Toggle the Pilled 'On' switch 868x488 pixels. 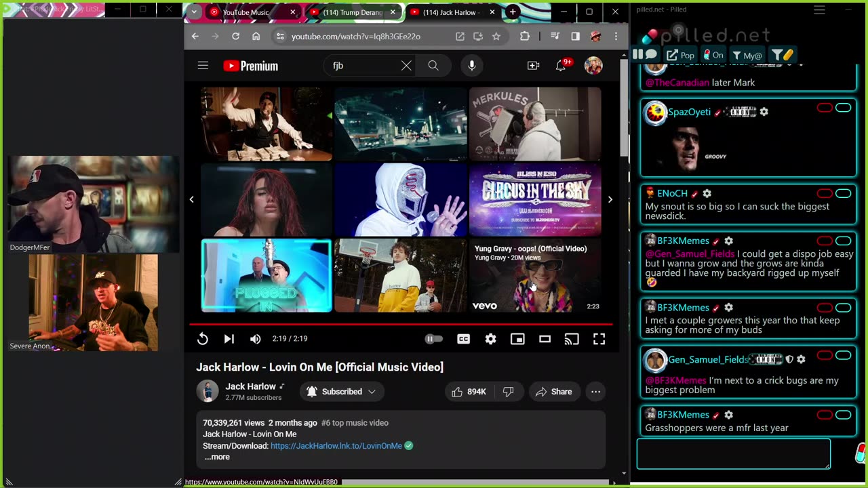713,55
